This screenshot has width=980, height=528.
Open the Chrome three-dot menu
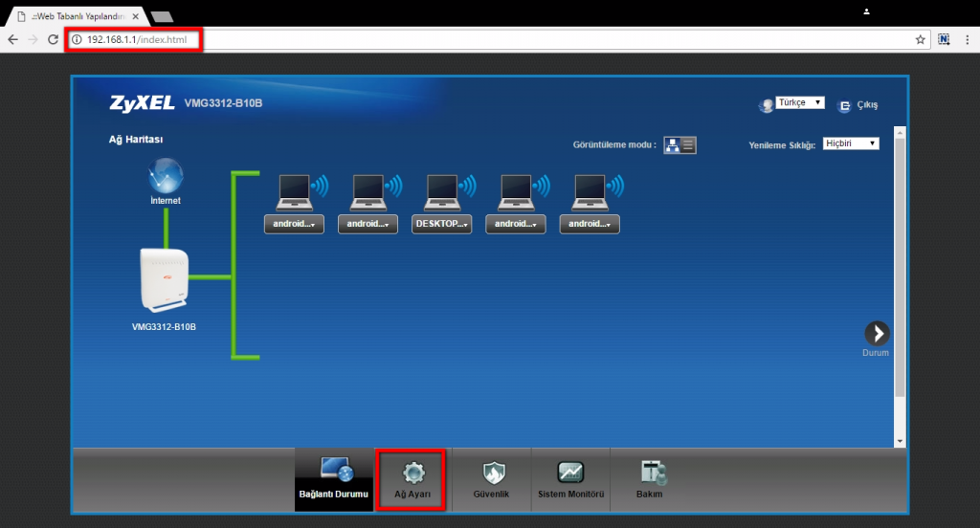[967, 39]
